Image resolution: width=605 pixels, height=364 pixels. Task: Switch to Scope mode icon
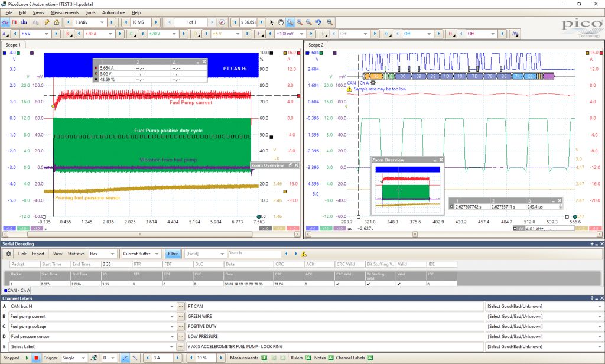click(x=5, y=22)
